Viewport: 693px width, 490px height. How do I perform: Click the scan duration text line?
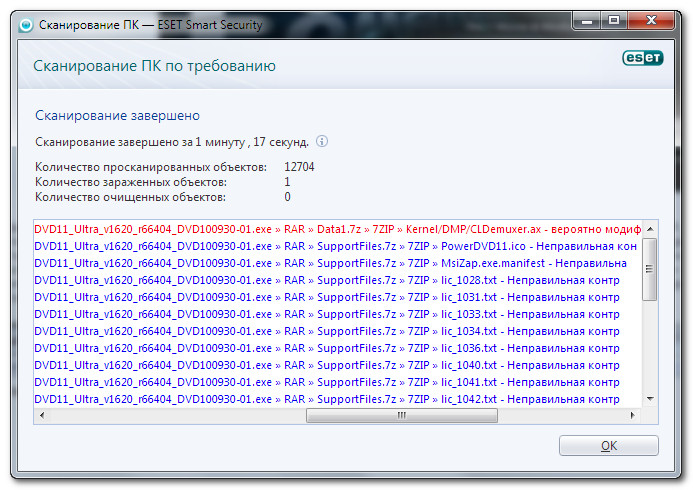pyautogui.click(x=172, y=142)
